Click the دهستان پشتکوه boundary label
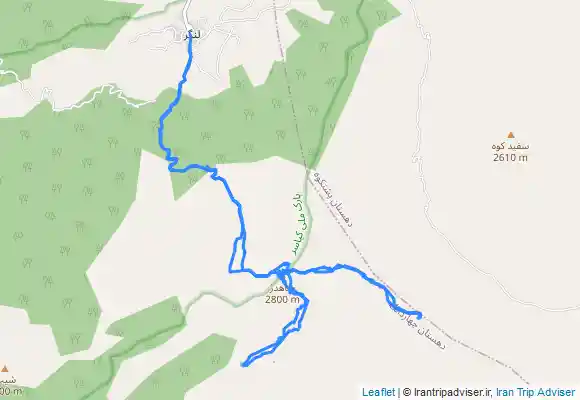Screen dimensions: 580x400 pos(333,199)
